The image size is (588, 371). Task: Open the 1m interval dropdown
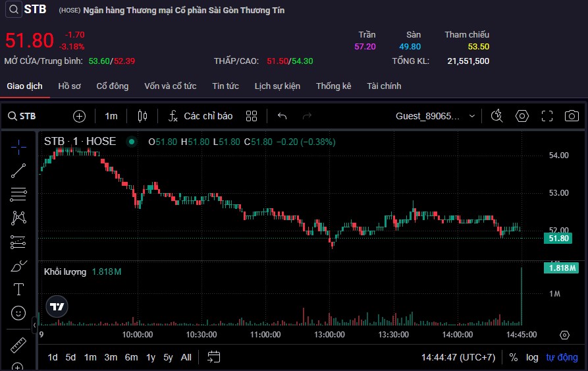111,116
